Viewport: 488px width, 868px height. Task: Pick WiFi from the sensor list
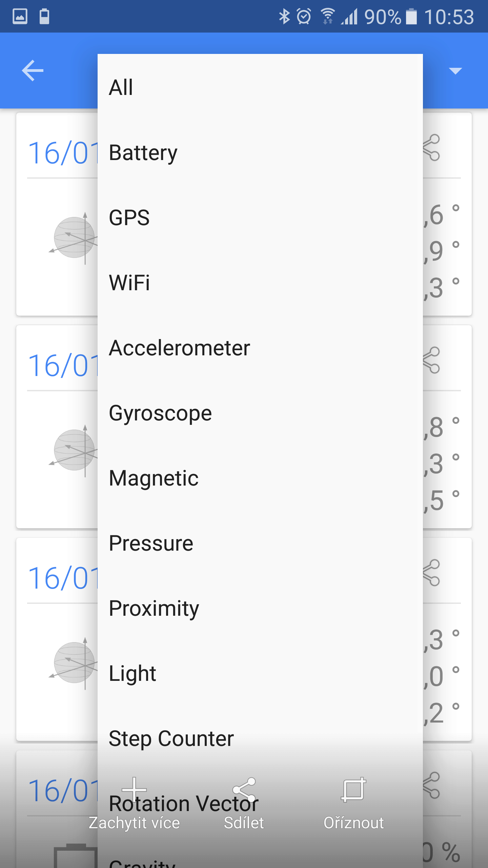coord(129,283)
